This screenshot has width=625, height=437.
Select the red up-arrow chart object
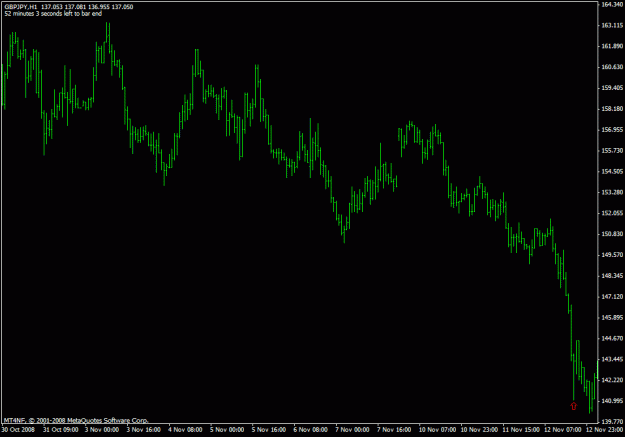pos(574,406)
